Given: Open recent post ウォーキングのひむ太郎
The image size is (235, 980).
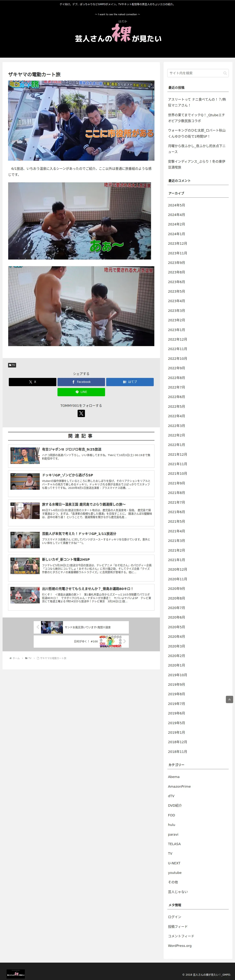Looking at the screenshot, I should tap(197, 133).
